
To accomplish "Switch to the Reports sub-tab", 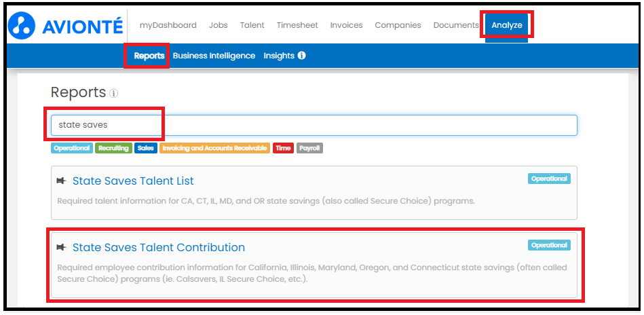I will (x=149, y=56).
